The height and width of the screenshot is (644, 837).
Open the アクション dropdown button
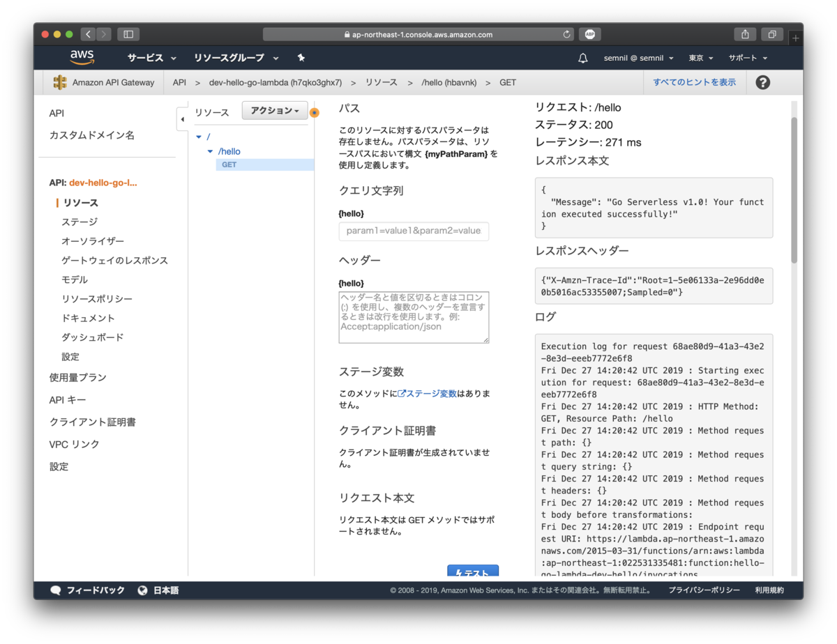(275, 111)
